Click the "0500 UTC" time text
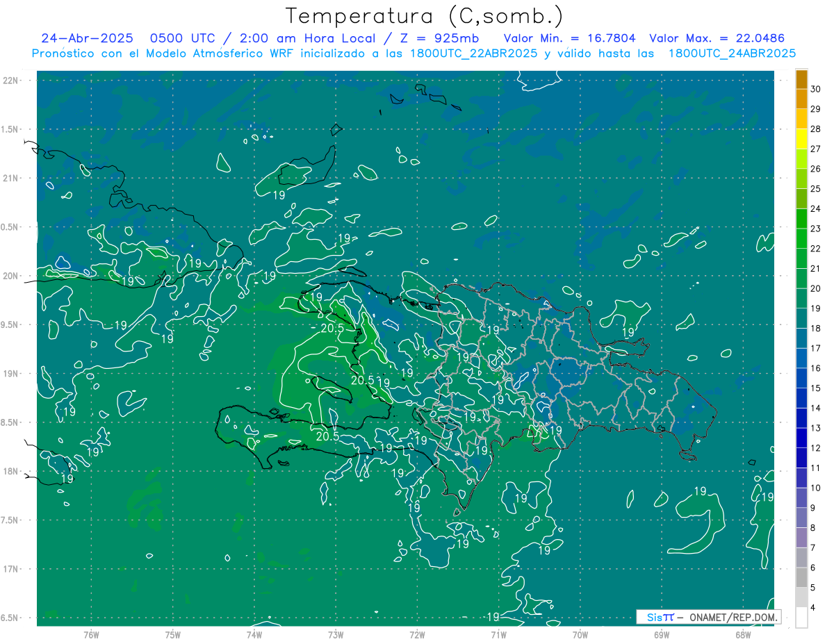 pos(183,38)
